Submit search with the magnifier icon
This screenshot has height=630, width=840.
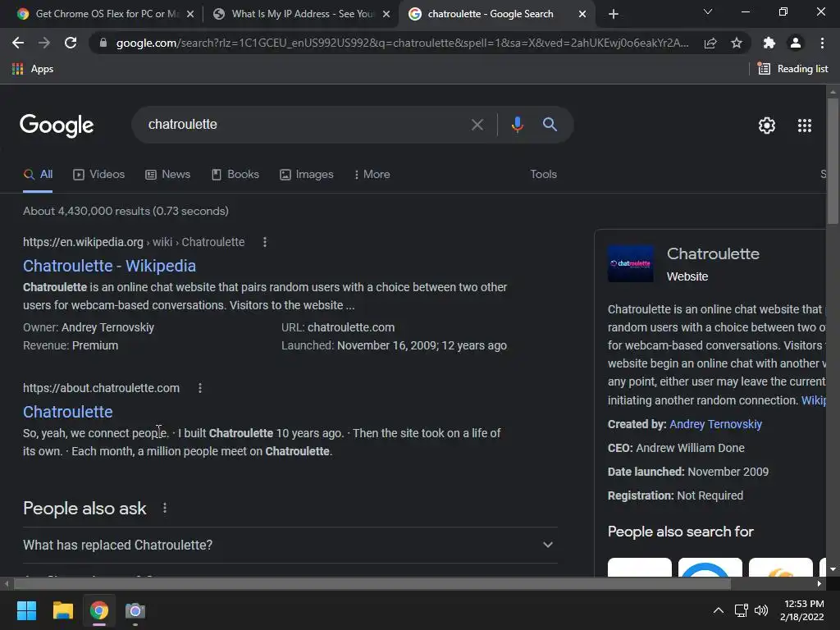coord(550,125)
